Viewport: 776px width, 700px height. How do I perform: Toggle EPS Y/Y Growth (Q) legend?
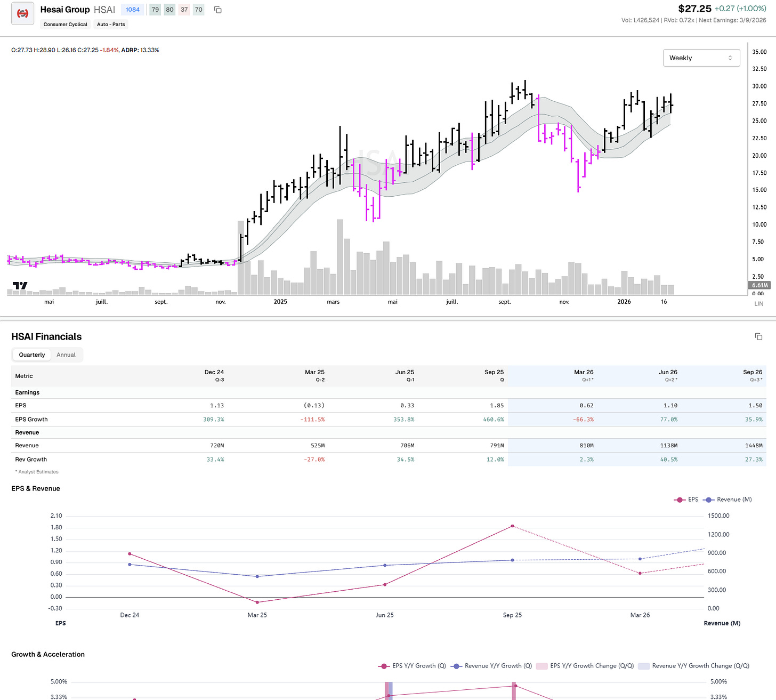click(x=412, y=666)
